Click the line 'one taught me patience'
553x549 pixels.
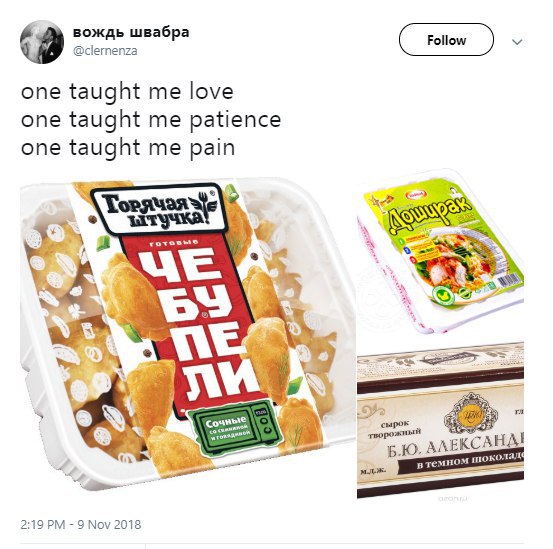pos(151,120)
